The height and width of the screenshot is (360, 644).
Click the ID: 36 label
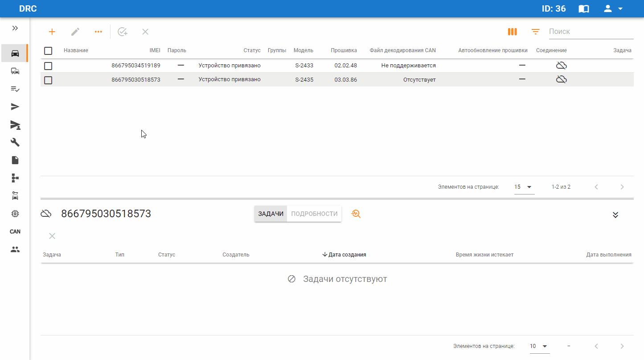554,8
